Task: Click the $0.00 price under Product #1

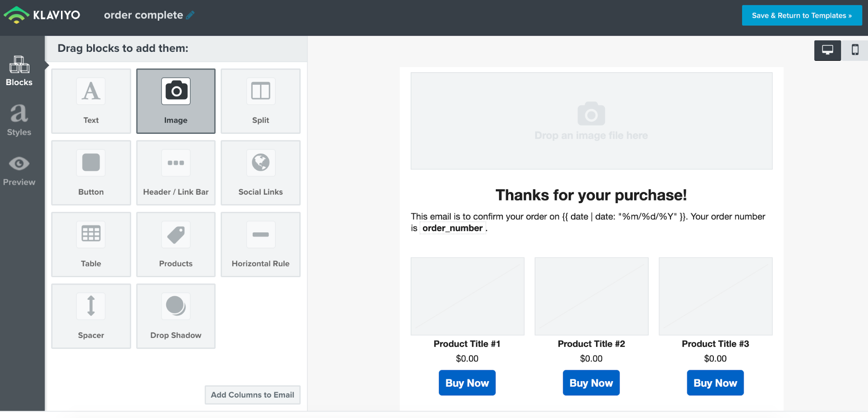Action: click(x=467, y=358)
